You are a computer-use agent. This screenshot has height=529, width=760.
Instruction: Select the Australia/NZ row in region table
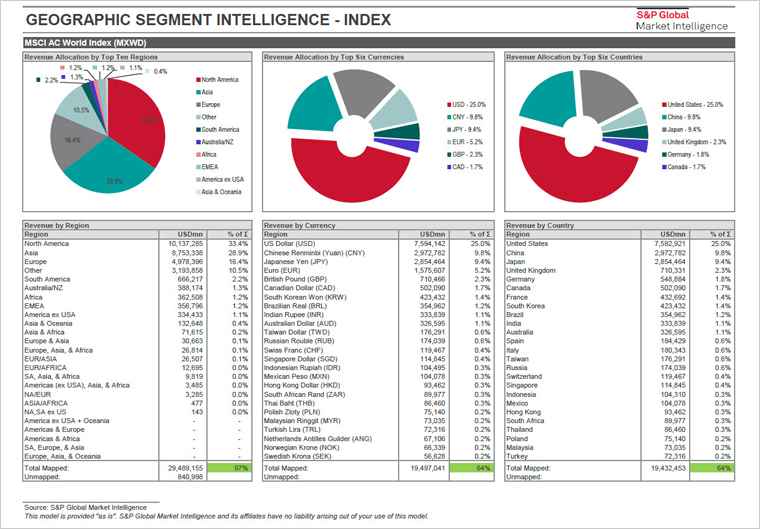[137, 288]
